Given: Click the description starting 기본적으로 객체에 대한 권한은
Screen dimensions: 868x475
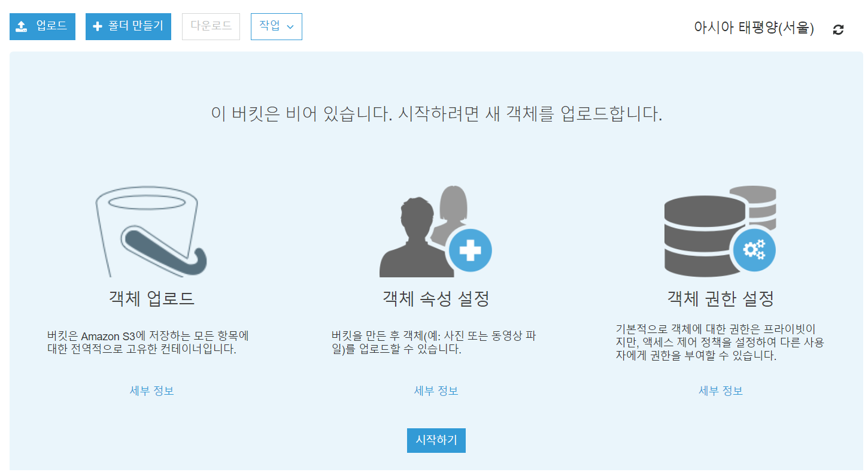Looking at the screenshot, I should (x=720, y=342).
